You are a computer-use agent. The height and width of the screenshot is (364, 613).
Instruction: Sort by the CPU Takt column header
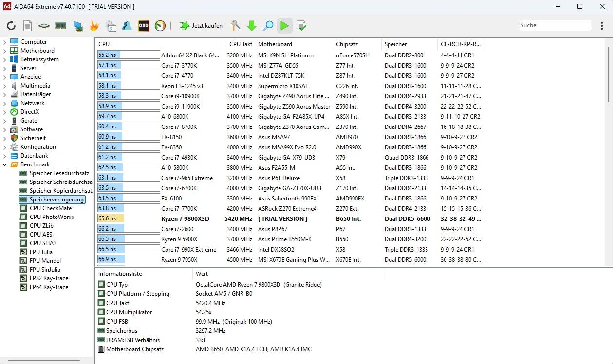pyautogui.click(x=238, y=44)
